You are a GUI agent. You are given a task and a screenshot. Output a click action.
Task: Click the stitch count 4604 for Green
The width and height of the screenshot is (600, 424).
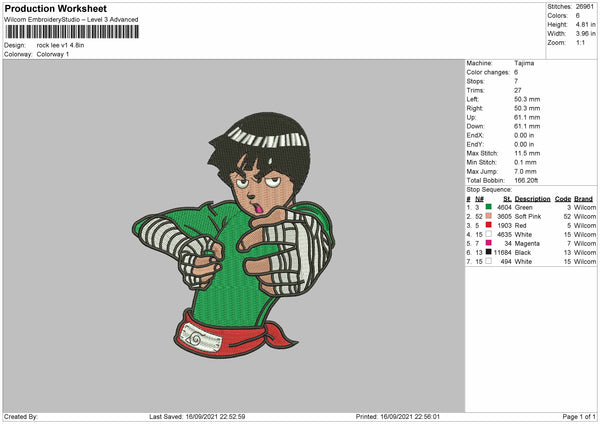(x=504, y=207)
